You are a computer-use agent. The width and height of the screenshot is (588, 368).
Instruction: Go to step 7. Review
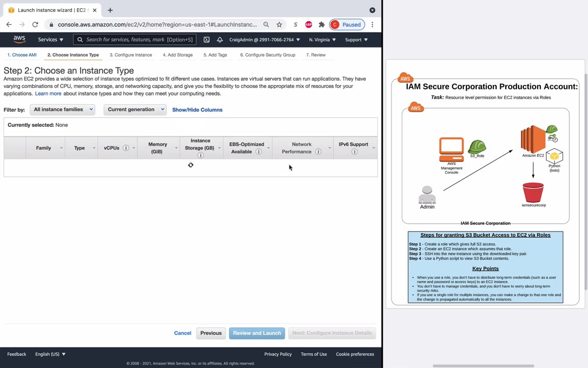click(316, 55)
